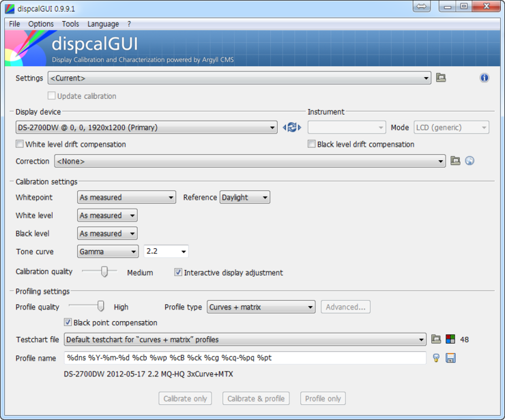Screen dimensions: 505x420
Task: Open the Tools menu
Action: point(70,24)
